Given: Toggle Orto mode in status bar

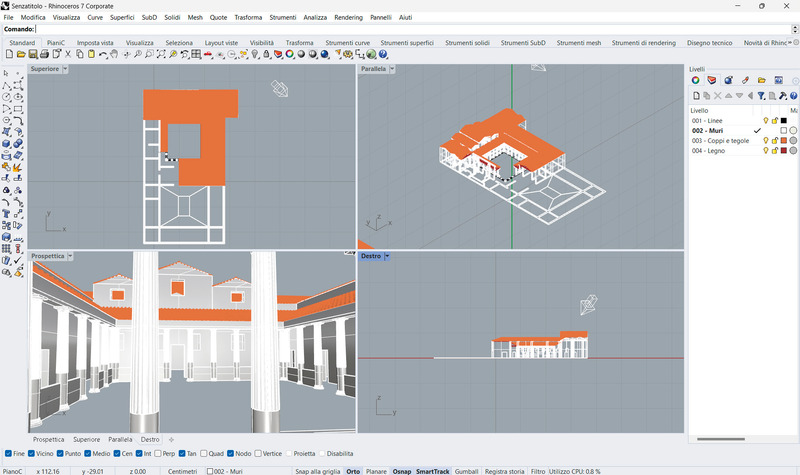Looking at the screenshot, I should (353, 471).
